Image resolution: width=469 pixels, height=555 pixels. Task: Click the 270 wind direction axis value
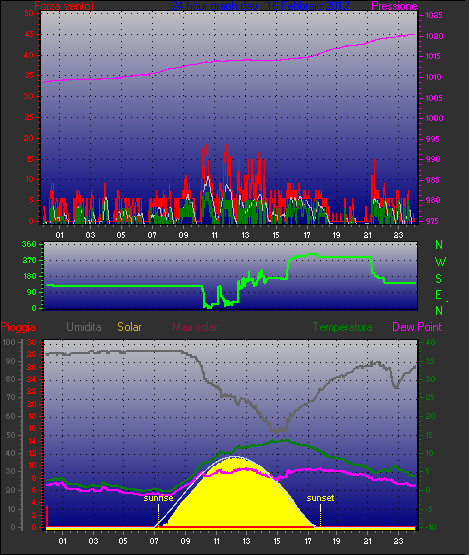point(29,261)
